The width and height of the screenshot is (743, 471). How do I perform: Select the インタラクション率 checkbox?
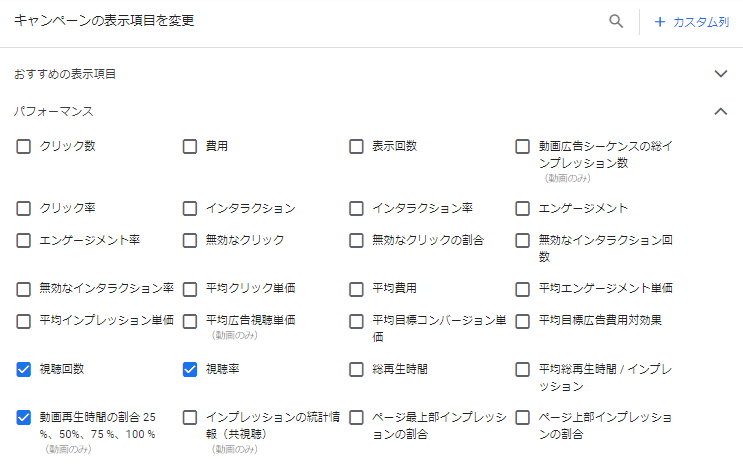[356, 208]
